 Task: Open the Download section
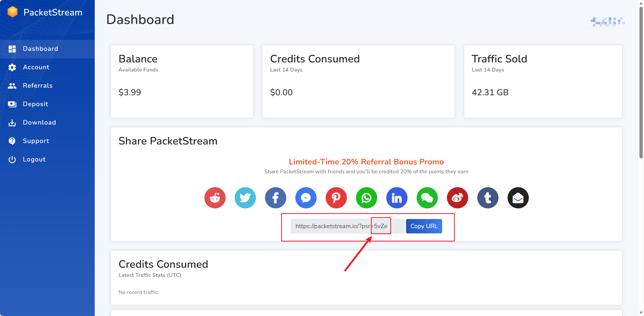[39, 123]
